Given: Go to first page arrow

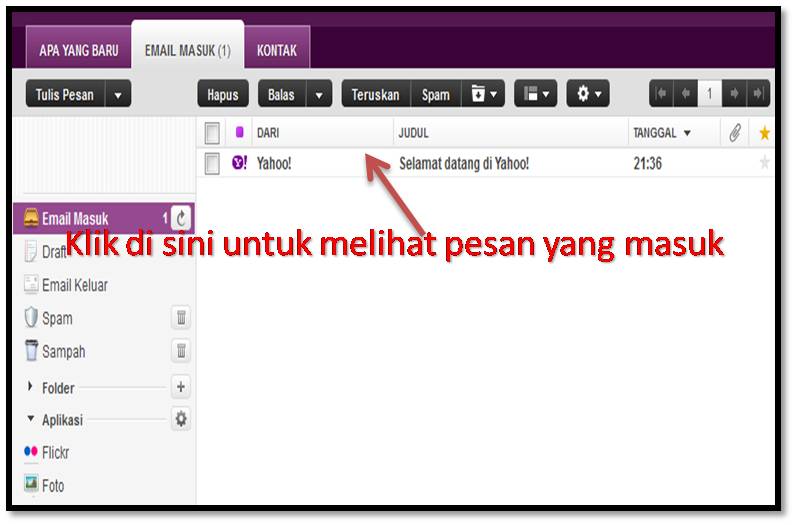Looking at the screenshot, I should tap(661, 93).
